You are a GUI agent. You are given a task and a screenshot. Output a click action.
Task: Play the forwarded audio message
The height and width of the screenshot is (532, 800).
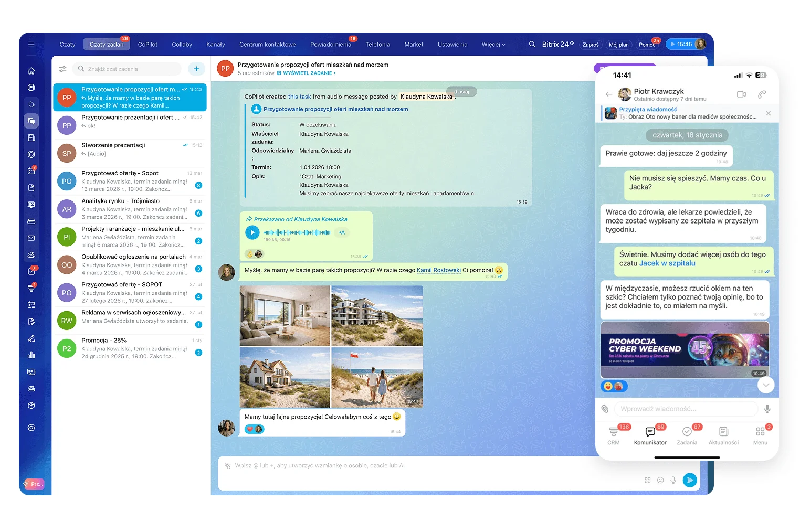[x=252, y=232]
